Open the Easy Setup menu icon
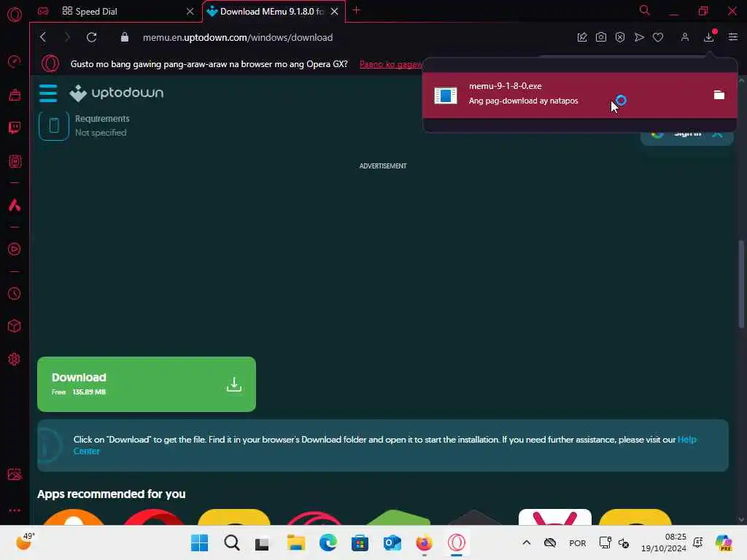The height and width of the screenshot is (560, 747). click(x=732, y=37)
